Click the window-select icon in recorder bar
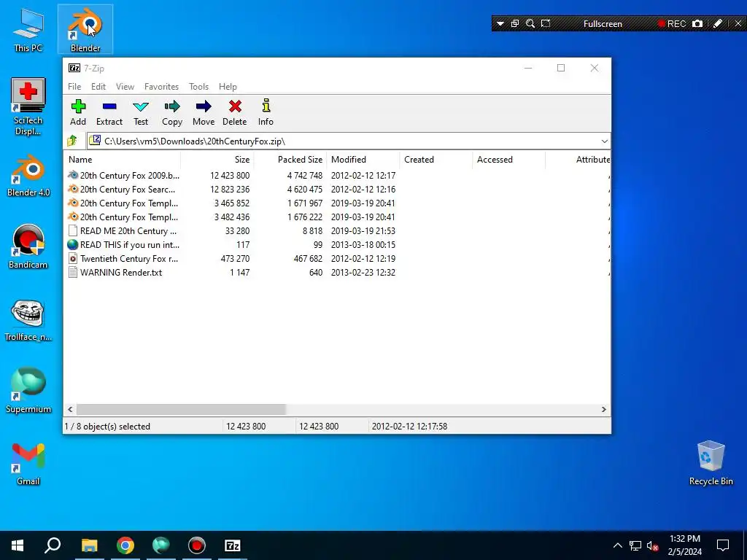 point(515,24)
